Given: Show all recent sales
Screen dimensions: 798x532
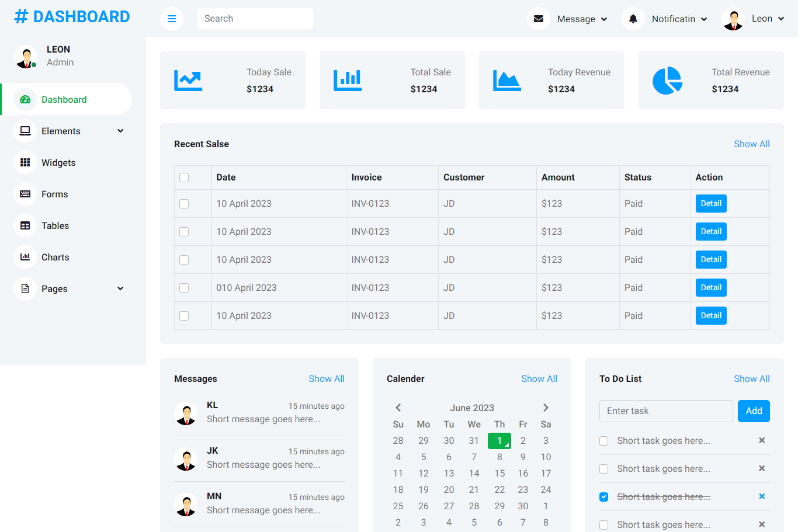Looking at the screenshot, I should (x=751, y=144).
